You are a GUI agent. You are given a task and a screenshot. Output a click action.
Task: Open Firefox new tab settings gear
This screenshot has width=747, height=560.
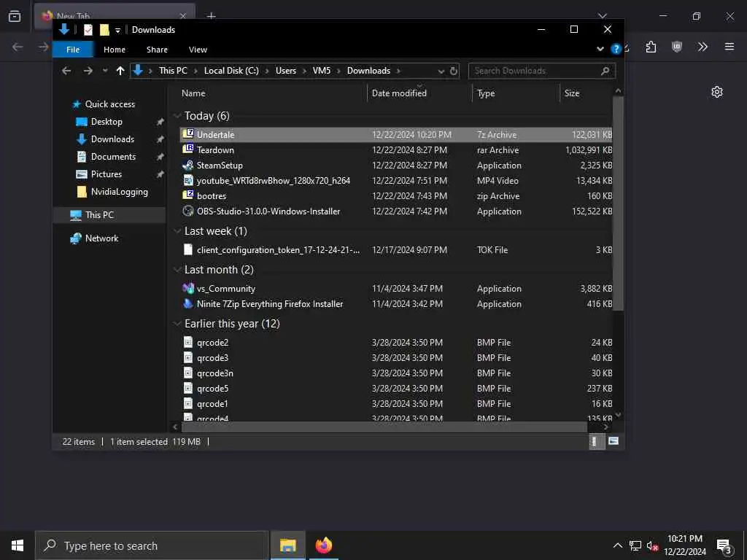717,92
